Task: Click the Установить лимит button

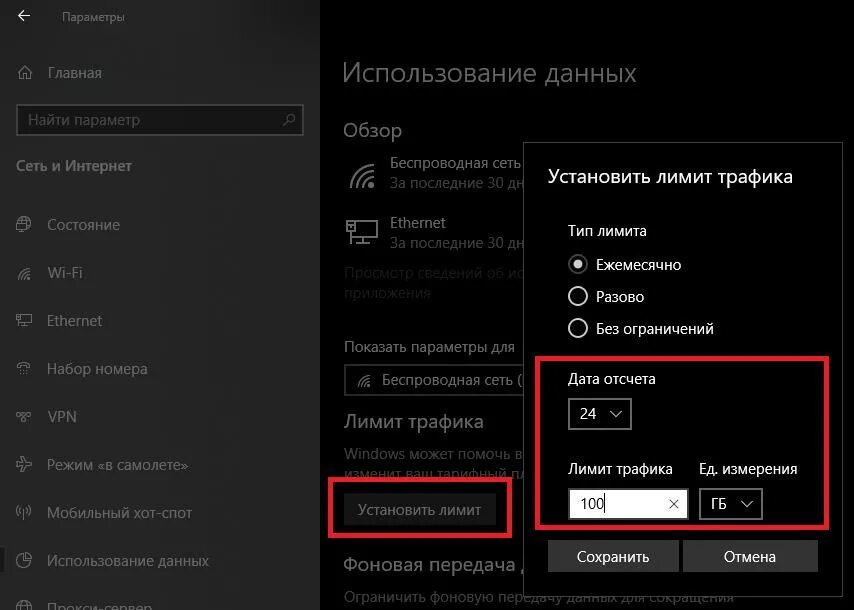Action: [419, 510]
